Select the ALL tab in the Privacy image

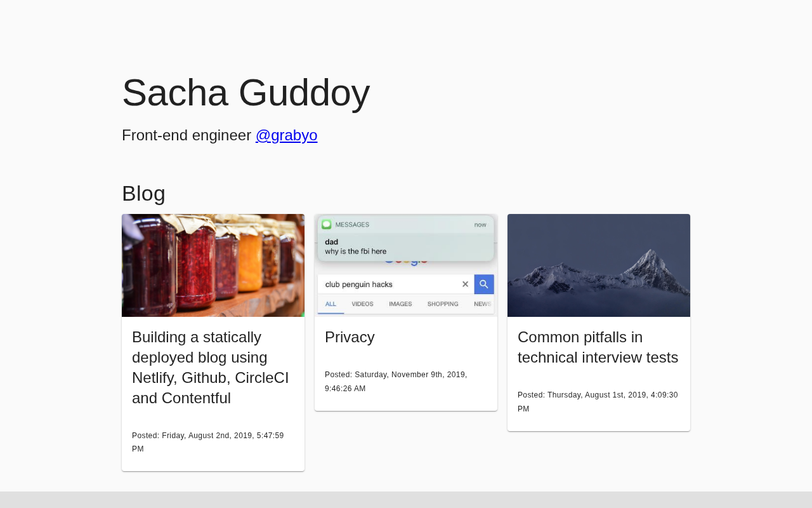click(331, 304)
